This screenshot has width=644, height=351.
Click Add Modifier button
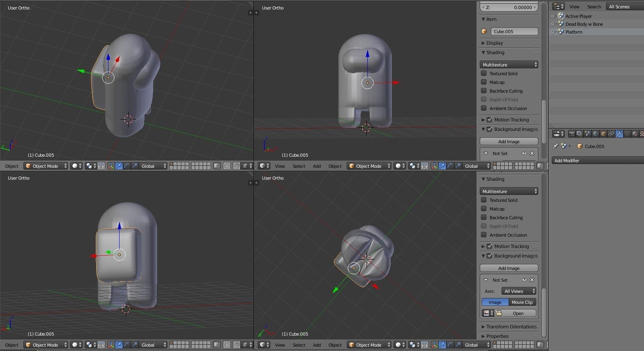tap(598, 161)
